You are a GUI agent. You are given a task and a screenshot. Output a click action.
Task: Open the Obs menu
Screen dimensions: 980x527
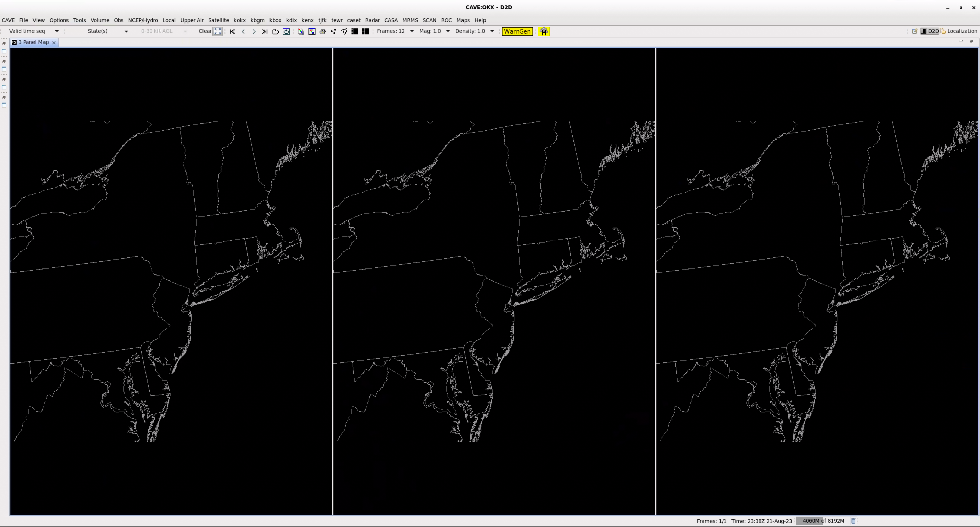[119, 20]
